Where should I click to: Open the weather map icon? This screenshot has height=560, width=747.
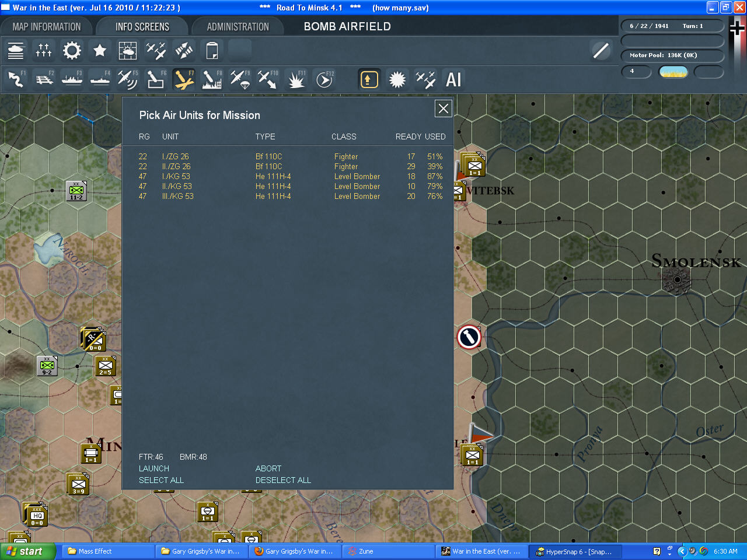pyautogui.click(x=128, y=51)
